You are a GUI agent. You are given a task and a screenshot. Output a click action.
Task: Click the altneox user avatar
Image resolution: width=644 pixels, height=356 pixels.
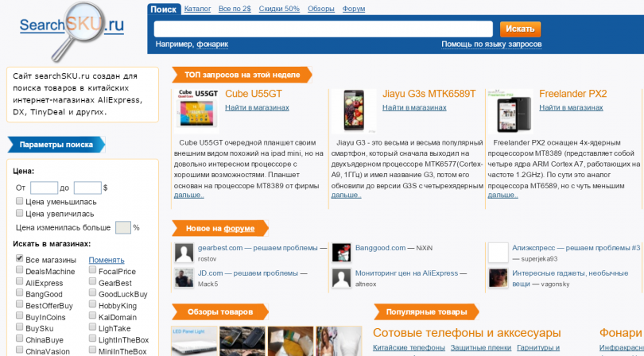click(x=341, y=277)
